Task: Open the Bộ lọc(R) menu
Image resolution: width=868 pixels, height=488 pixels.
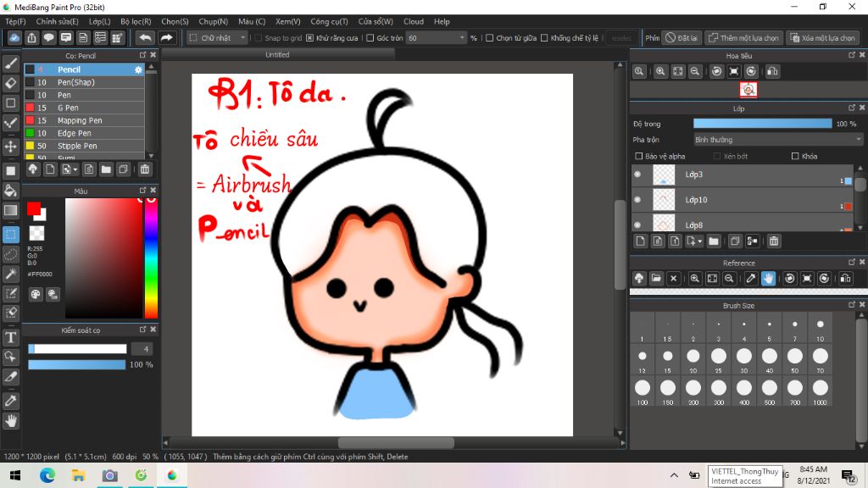Action: (x=136, y=21)
